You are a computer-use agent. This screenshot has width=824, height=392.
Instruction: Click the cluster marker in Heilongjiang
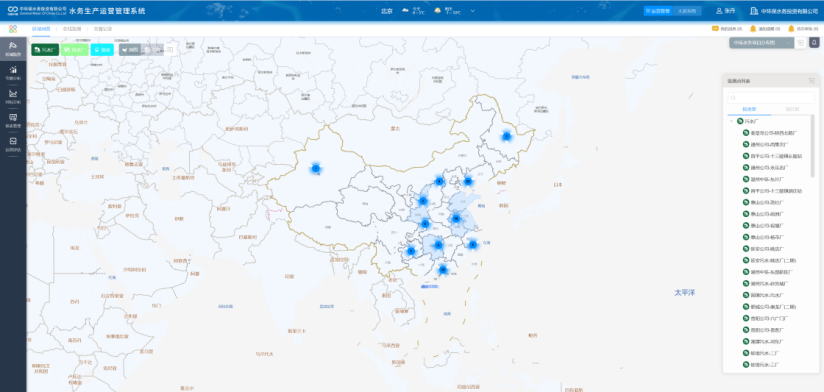click(x=506, y=136)
